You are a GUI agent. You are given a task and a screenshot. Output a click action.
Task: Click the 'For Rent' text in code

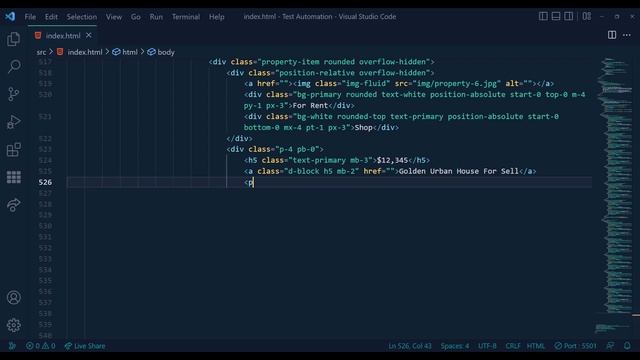pyautogui.click(x=310, y=106)
